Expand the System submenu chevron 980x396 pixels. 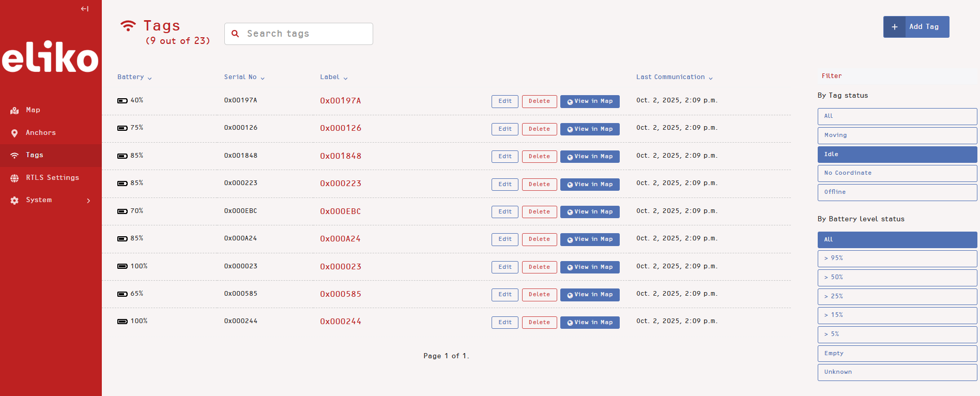click(88, 201)
